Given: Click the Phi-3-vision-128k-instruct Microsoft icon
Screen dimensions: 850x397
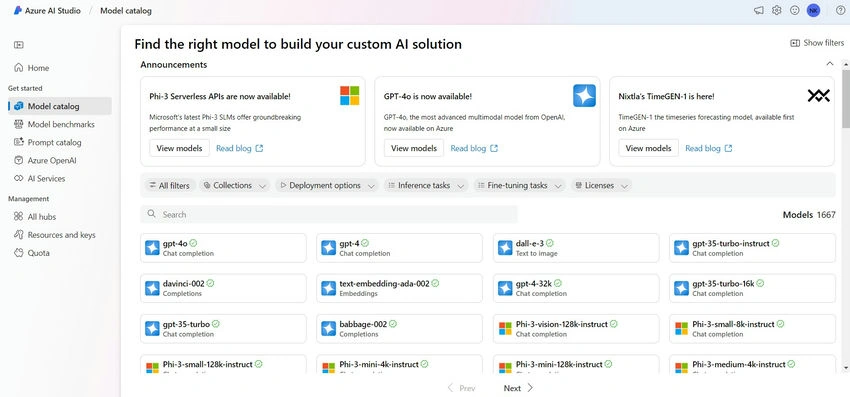Looking at the screenshot, I should tap(505, 329).
